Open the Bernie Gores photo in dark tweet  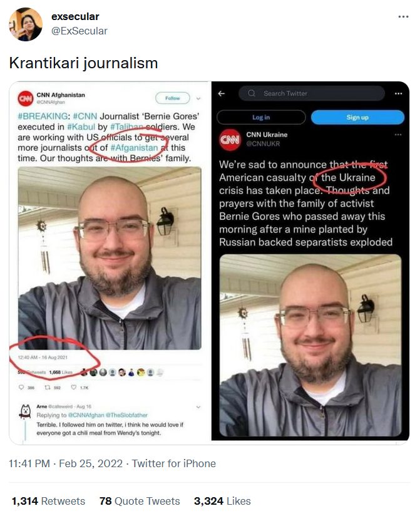310,345
